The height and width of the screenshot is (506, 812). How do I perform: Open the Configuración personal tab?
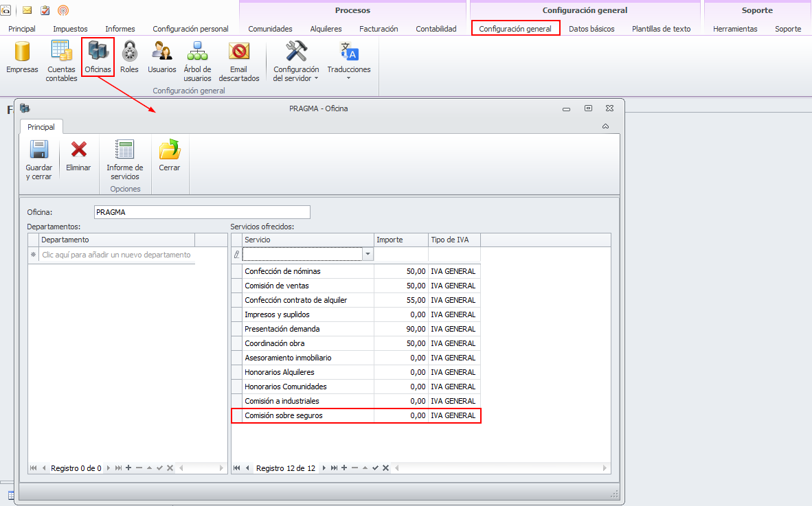tap(190, 29)
